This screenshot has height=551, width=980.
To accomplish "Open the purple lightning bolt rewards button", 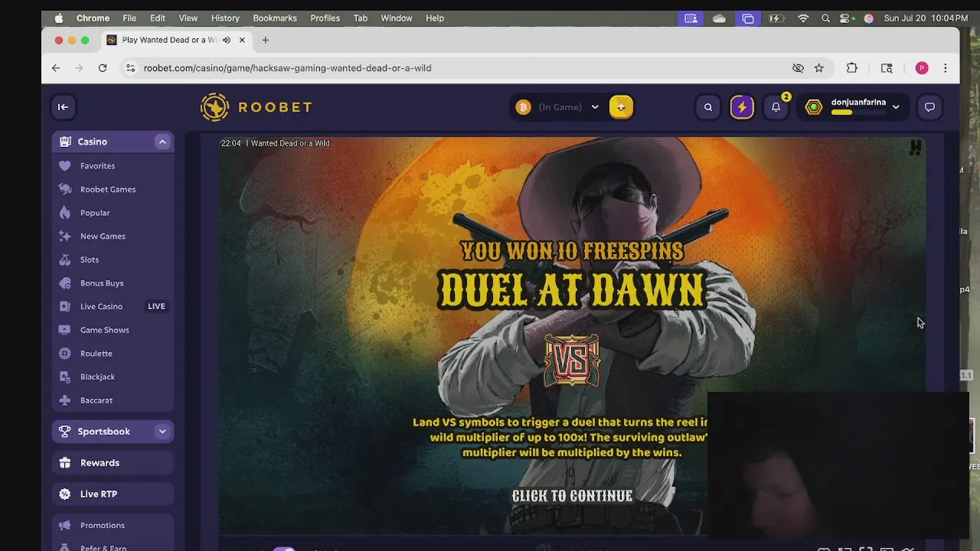I will [x=742, y=107].
